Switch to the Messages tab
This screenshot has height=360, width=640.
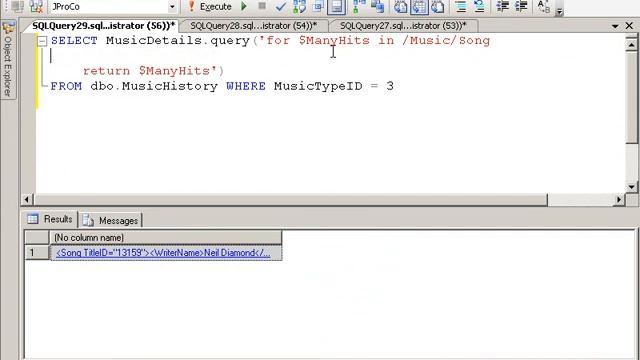(111, 220)
